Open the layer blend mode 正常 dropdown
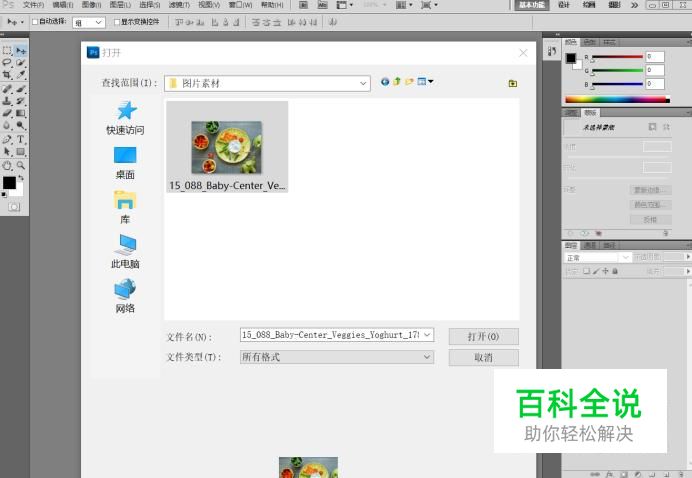 click(x=598, y=257)
